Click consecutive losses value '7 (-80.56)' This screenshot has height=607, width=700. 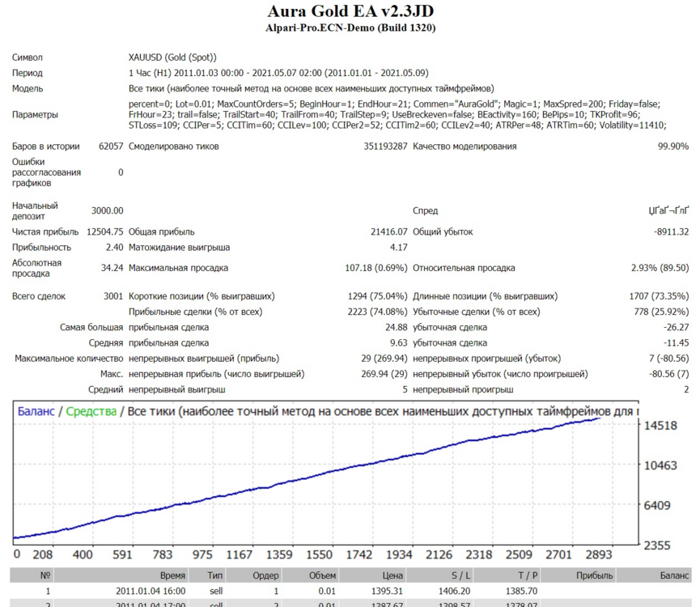[668, 359]
